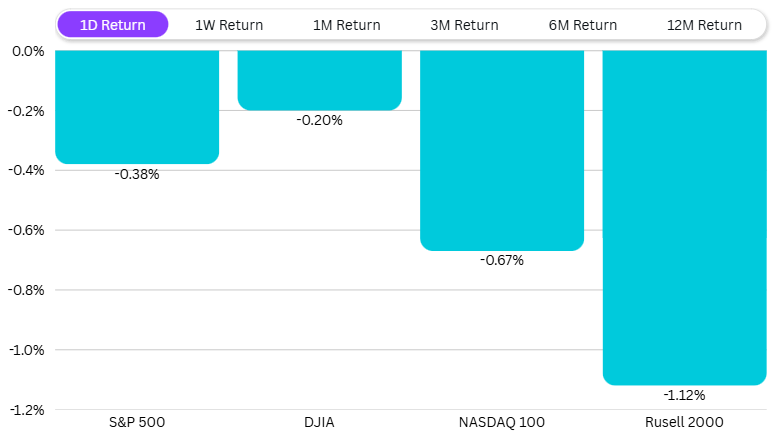Open the 1M Return tab
Image resolution: width=778 pixels, height=440 pixels.
pos(347,25)
